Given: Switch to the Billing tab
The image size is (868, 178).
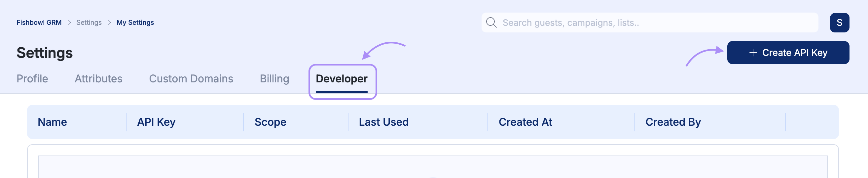Looking at the screenshot, I should pos(274,79).
